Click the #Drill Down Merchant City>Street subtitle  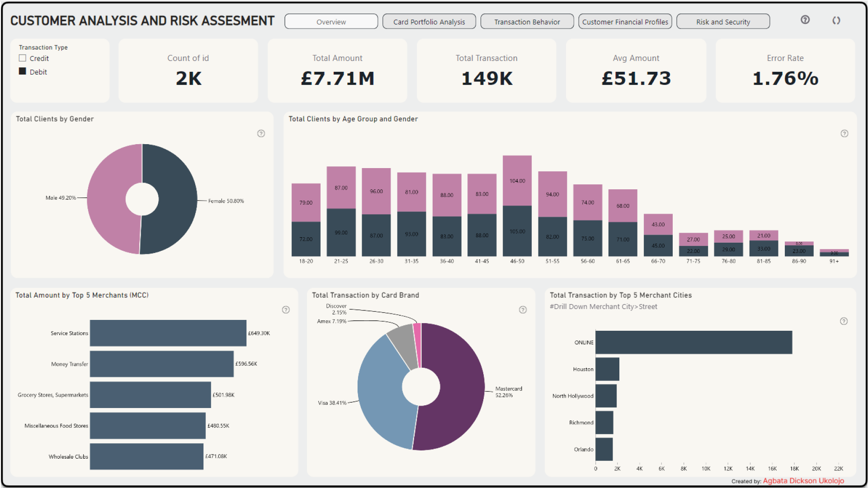point(604,306)
